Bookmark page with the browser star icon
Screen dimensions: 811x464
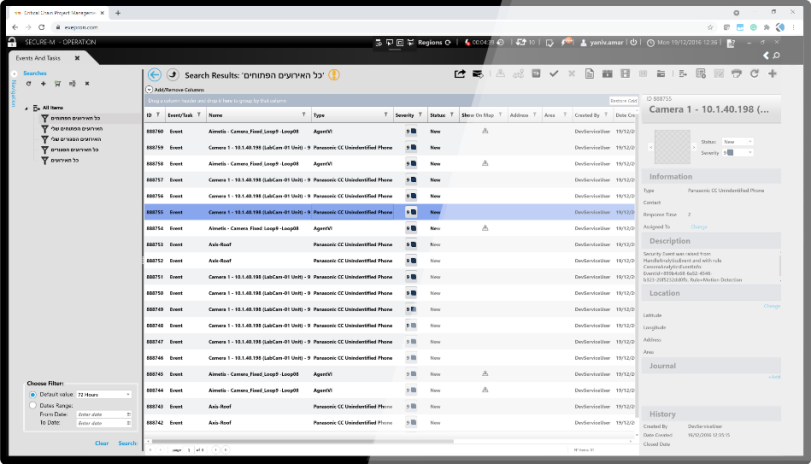point(710,27)
